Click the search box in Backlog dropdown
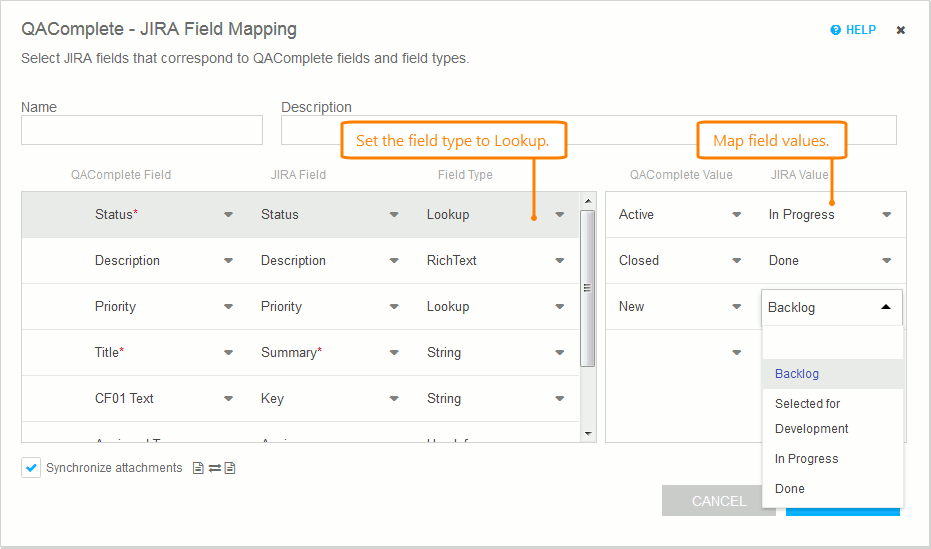931x549 pixels. (x=832, y=343)
